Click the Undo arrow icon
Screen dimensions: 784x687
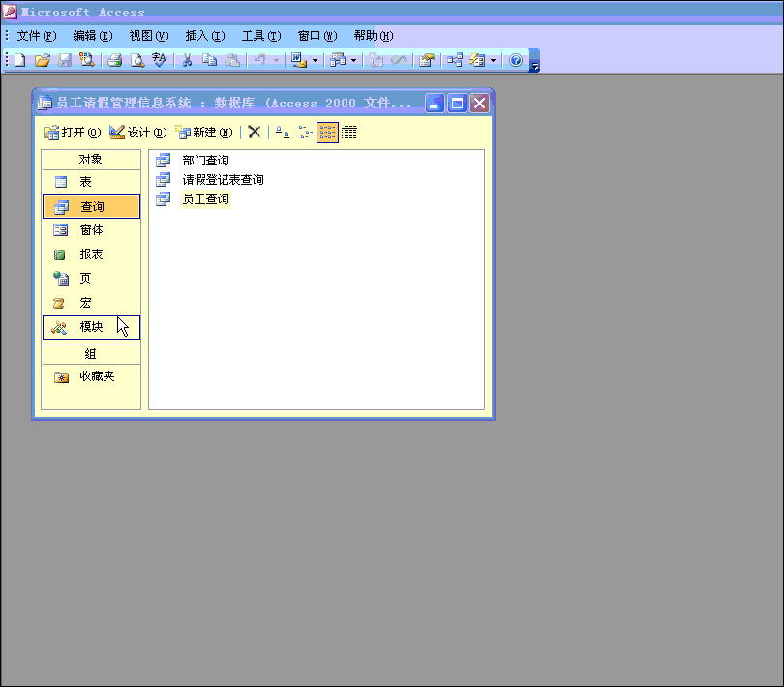pyautogui.click(x=260, y=61)
